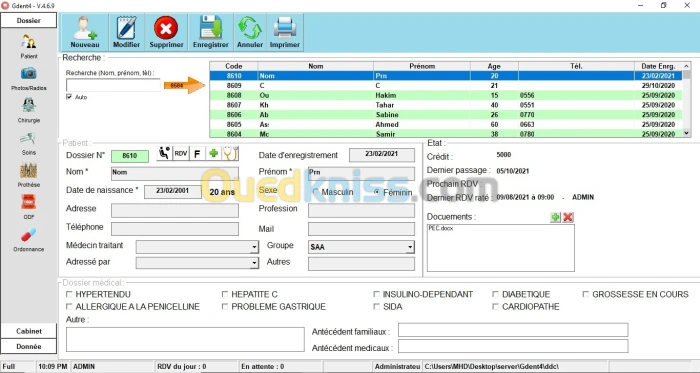Open the Prothèse sidebar icon
700x373 pixels.
coord(29,170)
